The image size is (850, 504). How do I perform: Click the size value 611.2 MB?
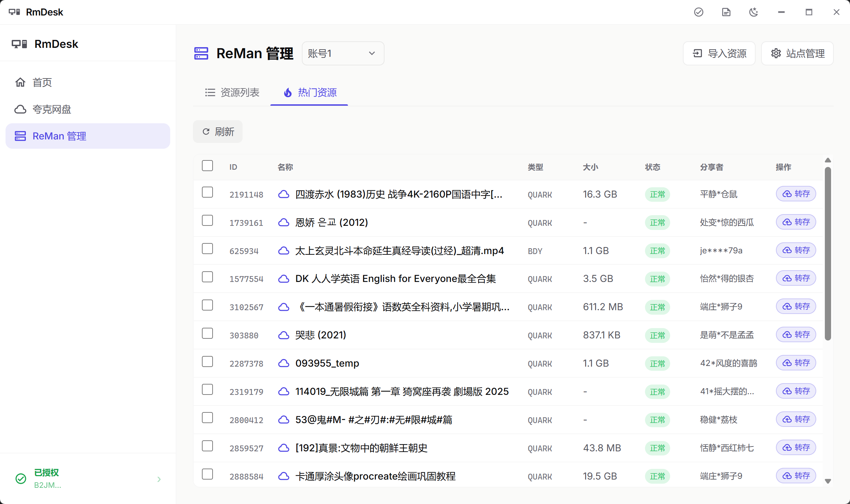click(603, 307)
